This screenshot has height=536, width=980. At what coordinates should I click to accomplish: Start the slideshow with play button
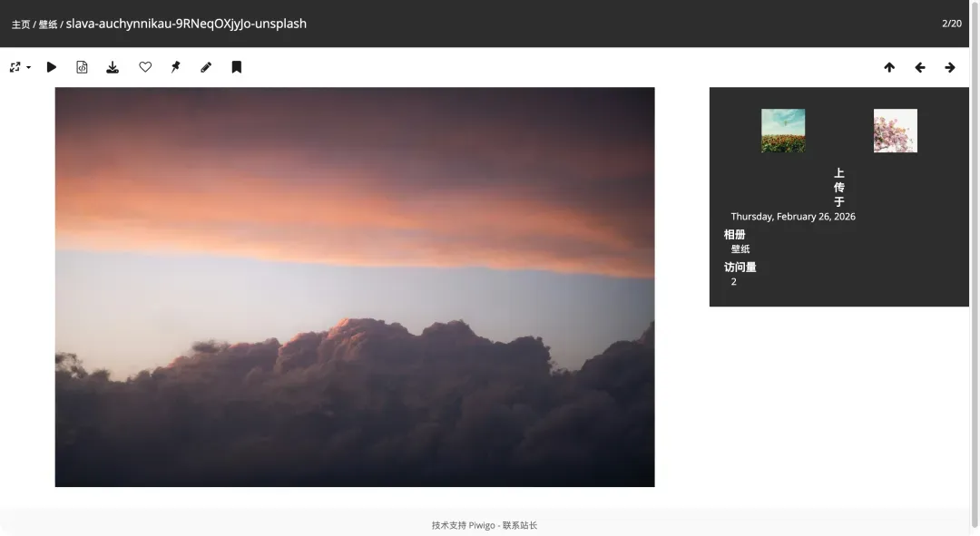pyautogui.click(x=52, y=67)
